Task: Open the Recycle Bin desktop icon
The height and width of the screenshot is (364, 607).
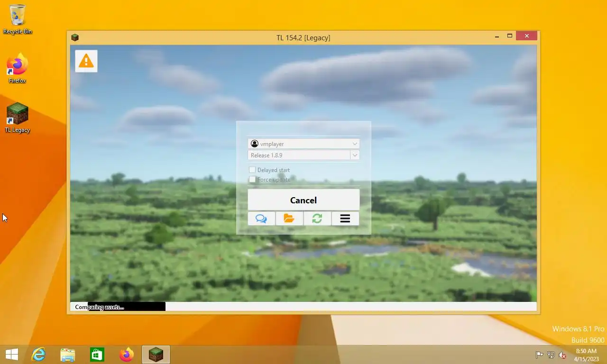Action: pyautogui.click(x=18, y=19)
